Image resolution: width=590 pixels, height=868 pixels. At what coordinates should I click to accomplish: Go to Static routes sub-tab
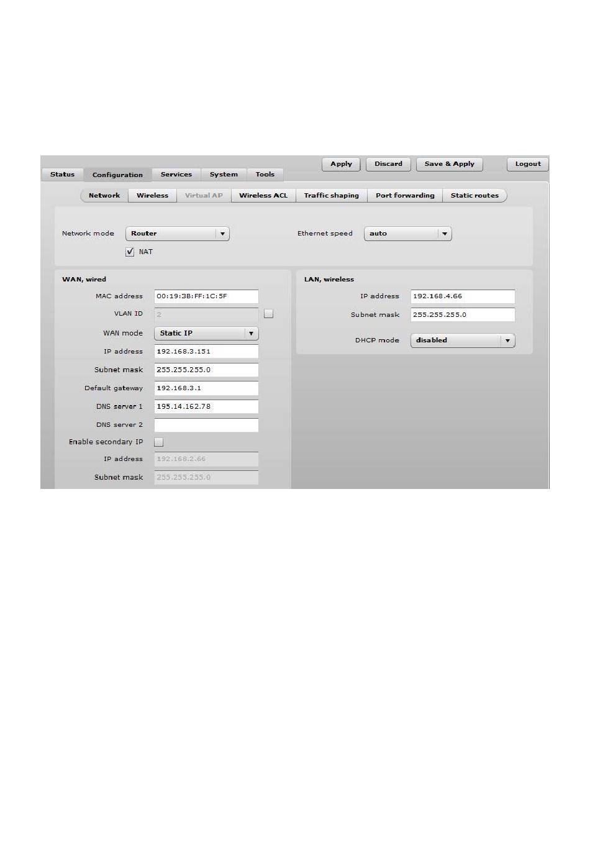click(474, 195)
